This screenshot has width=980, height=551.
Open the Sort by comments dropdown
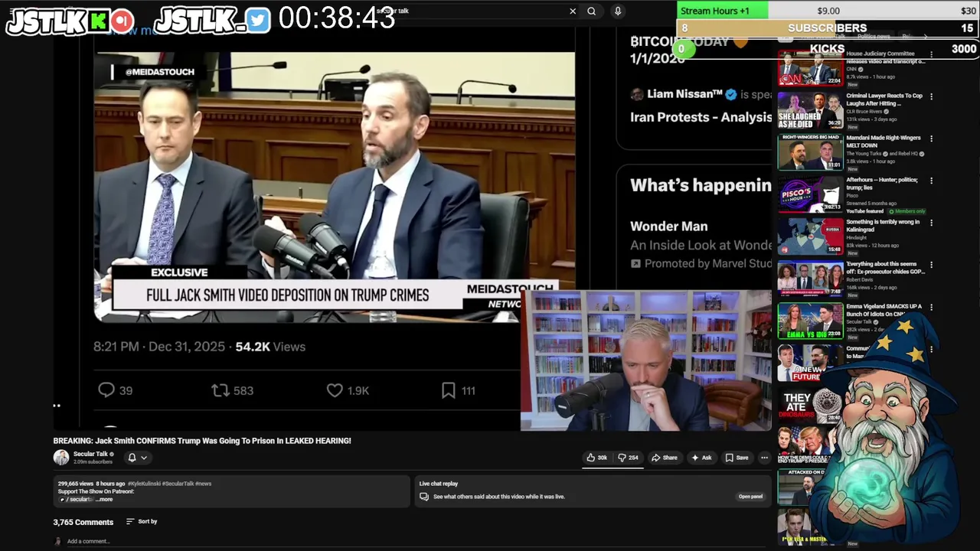point(142,521)
